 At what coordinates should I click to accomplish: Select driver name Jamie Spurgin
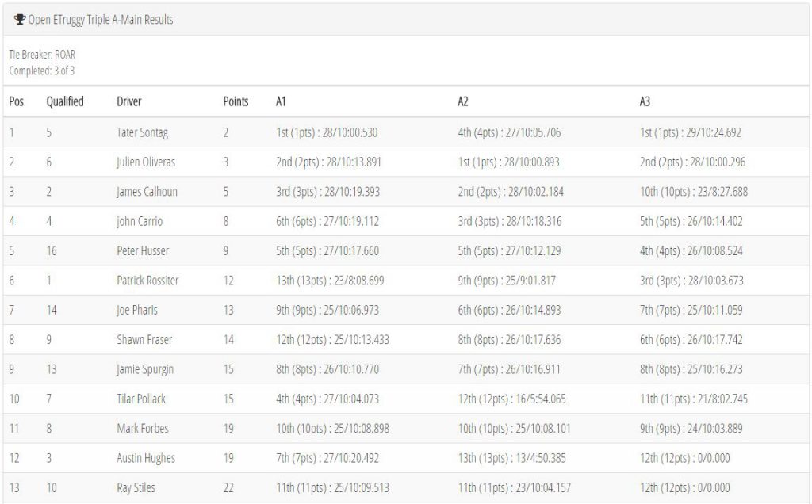click(x=145, y=369)
